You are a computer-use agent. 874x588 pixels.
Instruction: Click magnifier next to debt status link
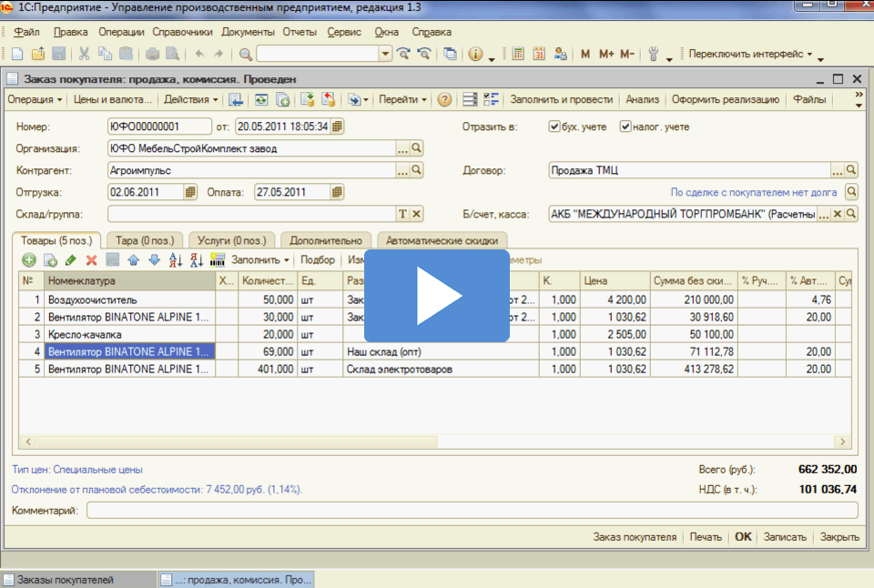tap(851, 192)
